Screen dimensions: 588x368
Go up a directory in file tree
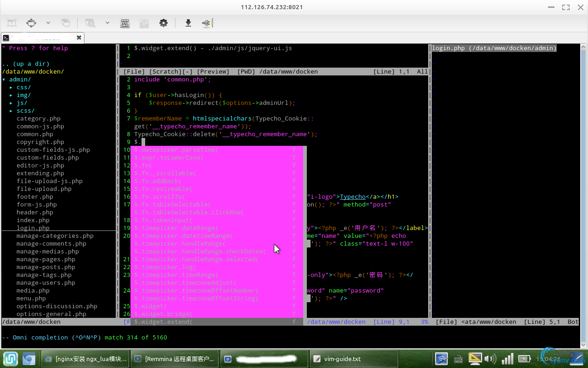click(x=26, y=64)
